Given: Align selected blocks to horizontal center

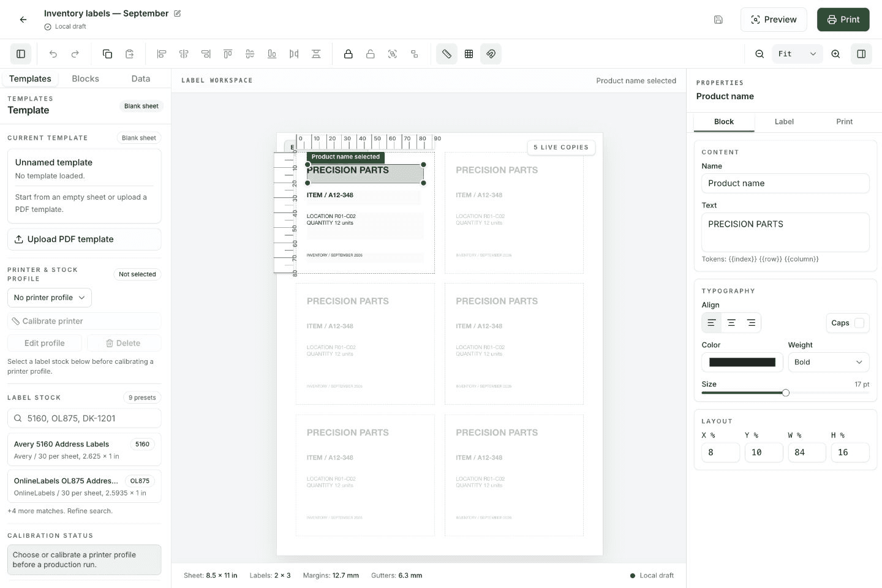Looking at the screenshot, I should (184, 54).
